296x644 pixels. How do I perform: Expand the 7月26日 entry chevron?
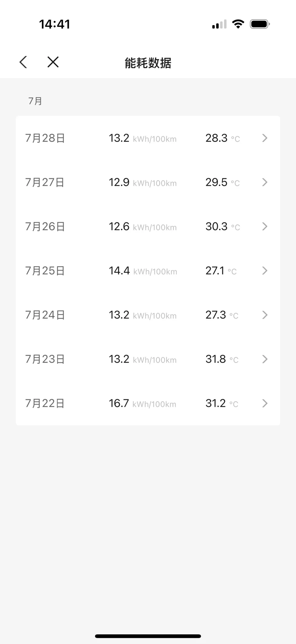point(265,227)
